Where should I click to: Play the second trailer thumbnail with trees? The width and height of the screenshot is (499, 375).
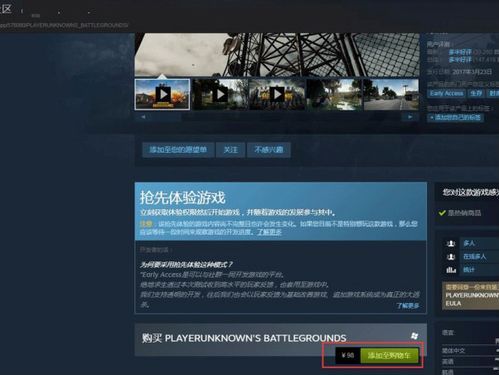pos(220,94)
